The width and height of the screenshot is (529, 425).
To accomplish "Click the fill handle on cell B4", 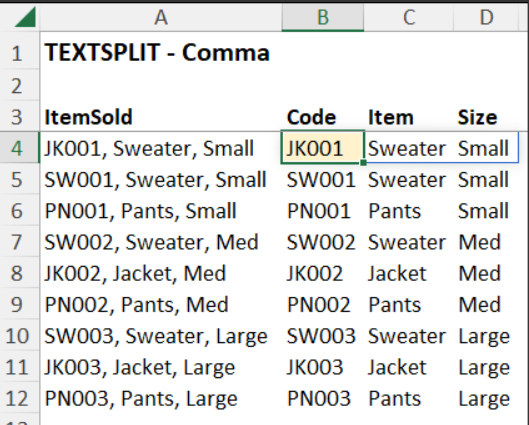I will click(363, 163).
